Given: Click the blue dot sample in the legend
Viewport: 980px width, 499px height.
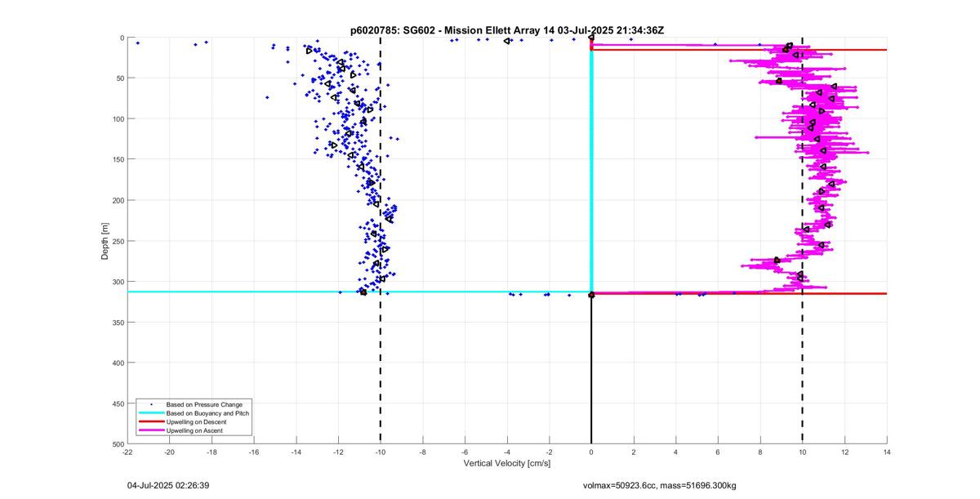Looking at the screenshot, I should 151,404.
